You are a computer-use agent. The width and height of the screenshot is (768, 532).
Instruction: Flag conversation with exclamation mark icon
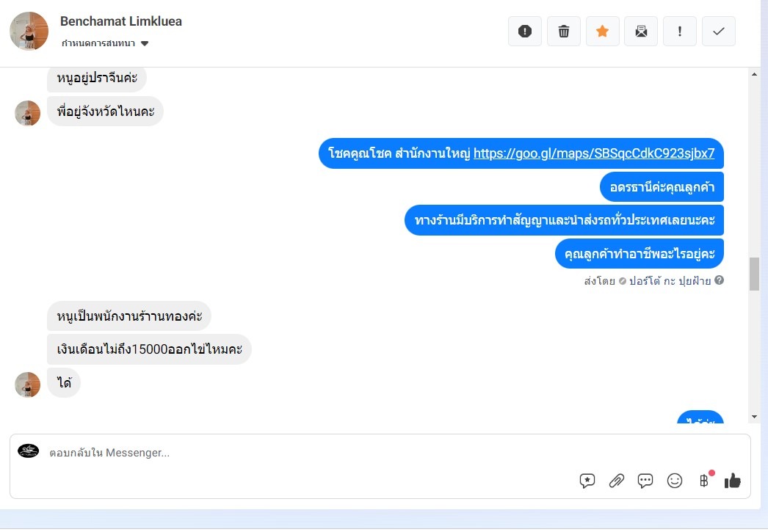click(680, 32)
